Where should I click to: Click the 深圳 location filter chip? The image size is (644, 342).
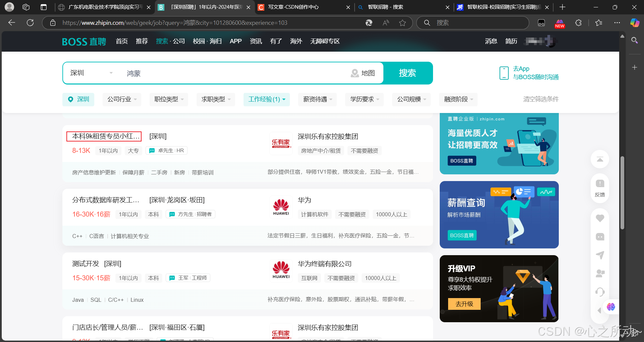pyautogui.click(x=78, y=99)
